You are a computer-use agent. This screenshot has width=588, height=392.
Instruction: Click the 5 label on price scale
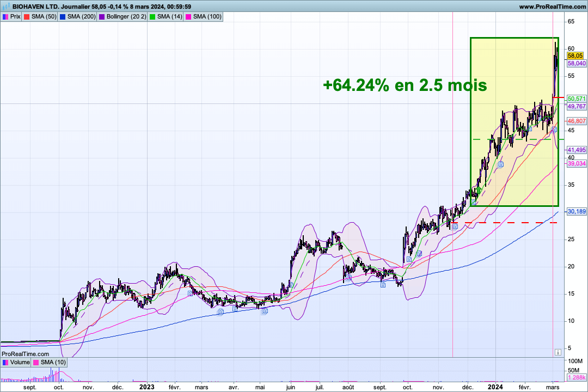coord(569,348)
